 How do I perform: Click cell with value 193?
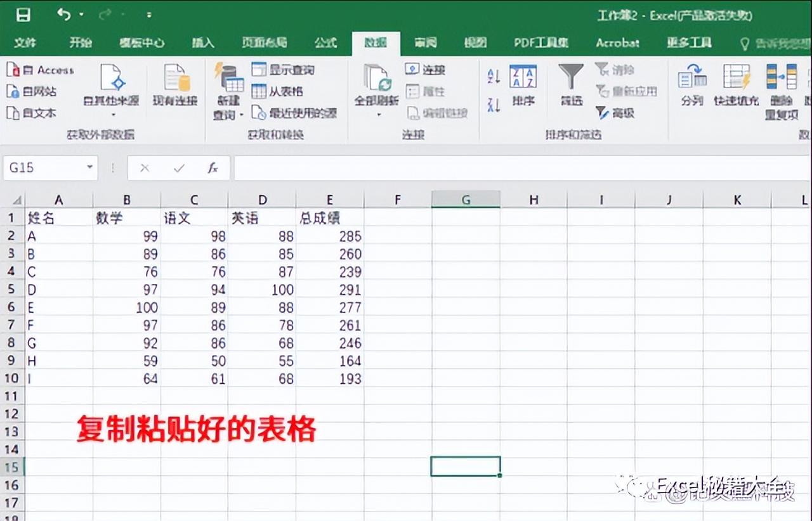pyautogui.click(x=330, y=378)
